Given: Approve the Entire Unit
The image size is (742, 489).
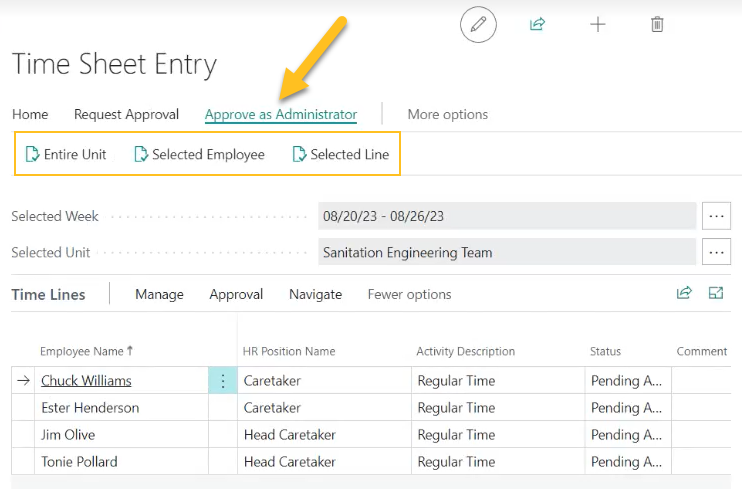Looking at the screenshot, I should click(x=66, y=154).
